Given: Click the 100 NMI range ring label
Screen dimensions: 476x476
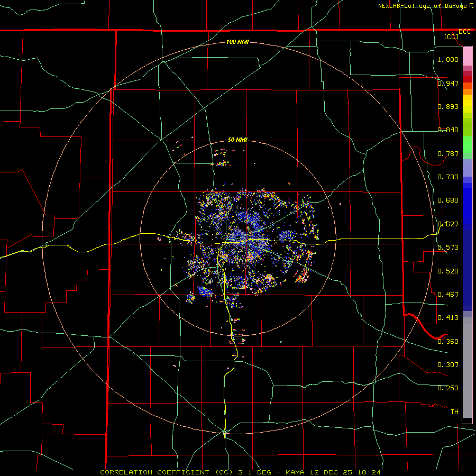Looking at the screenshot, I should pos(237,42).
